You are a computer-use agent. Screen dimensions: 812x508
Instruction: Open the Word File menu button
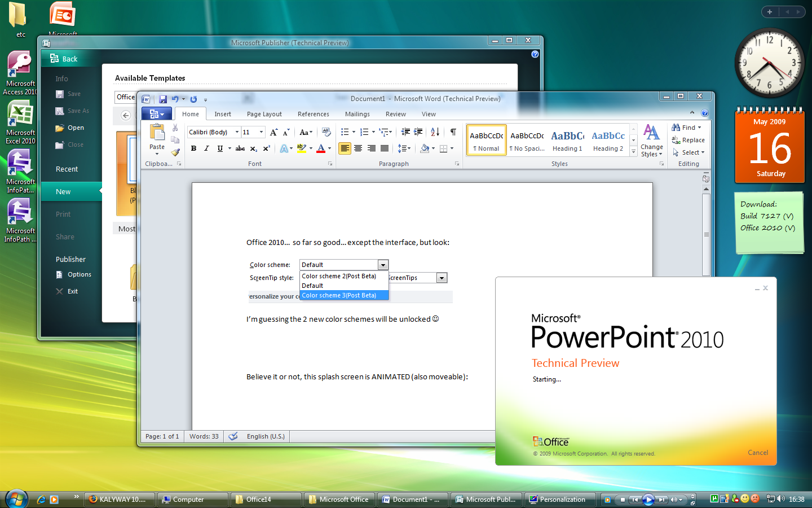(x=156, y=113)
